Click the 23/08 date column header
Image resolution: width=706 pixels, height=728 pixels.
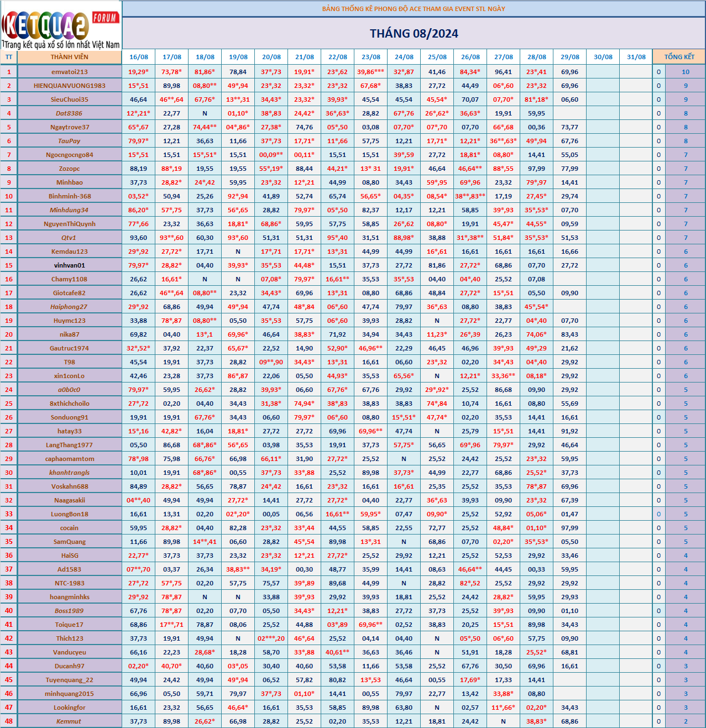[x=371, y=57]
